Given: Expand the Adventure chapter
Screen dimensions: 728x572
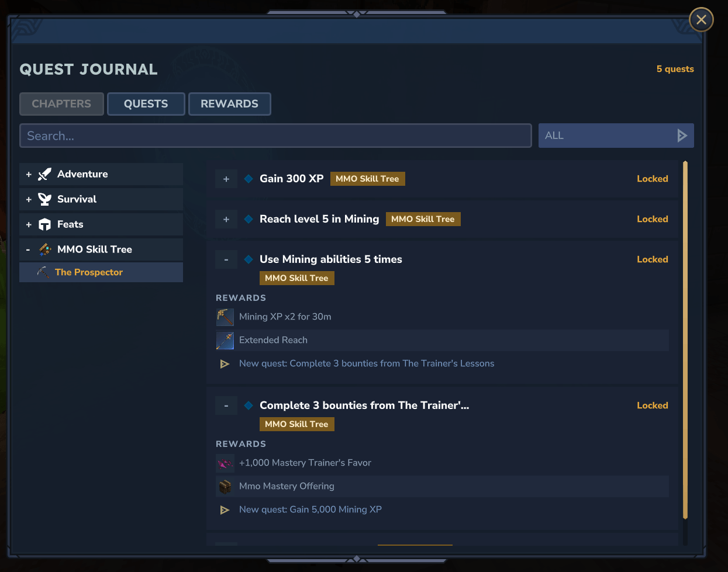Looking at the screenshot, I should coord(29,175).
